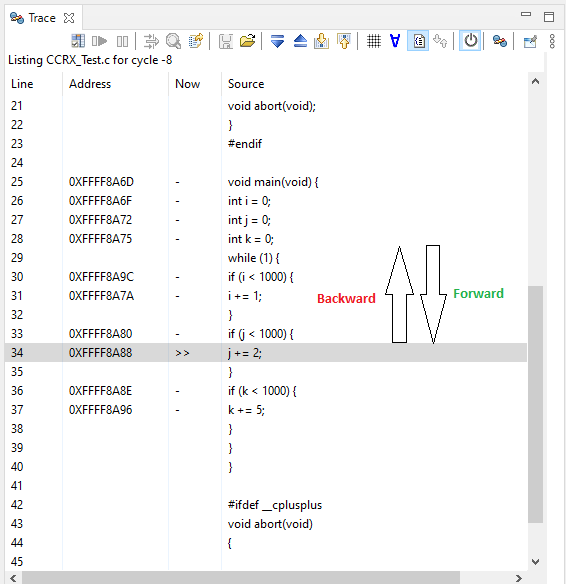Click the blue step-forward down arrow icon
This screenshot has height=584, width=566.
point(277,41)
